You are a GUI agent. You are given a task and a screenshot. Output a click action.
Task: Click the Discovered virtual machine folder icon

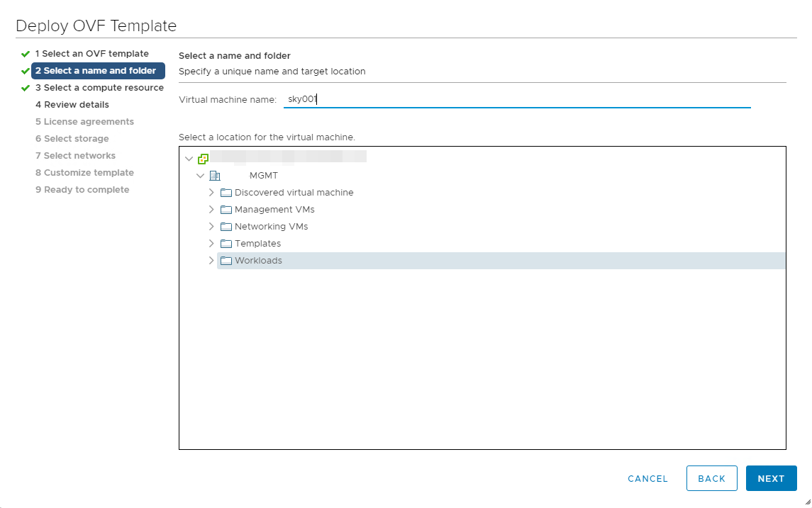[226, 193]
